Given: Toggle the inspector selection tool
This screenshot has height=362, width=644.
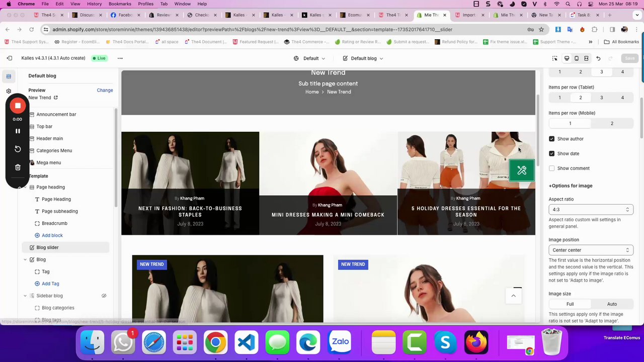Looking at the screenshot, I should [555, 58].
